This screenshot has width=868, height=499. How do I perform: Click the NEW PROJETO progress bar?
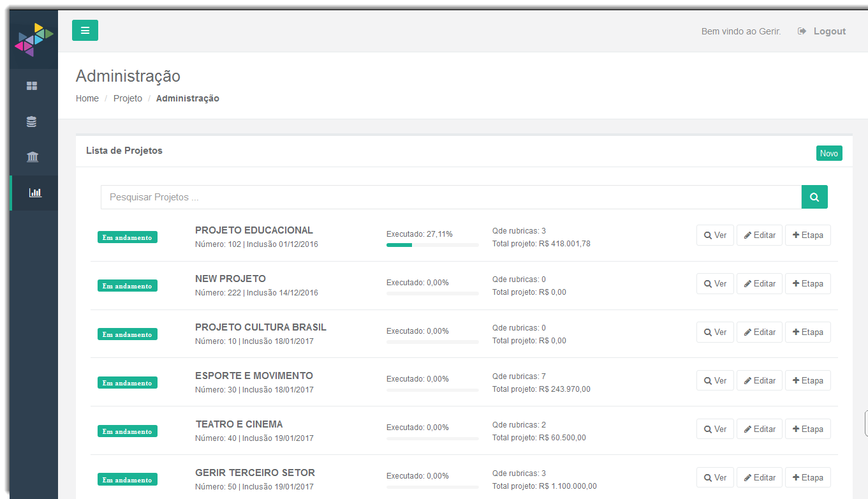click(x=432, y=294)
